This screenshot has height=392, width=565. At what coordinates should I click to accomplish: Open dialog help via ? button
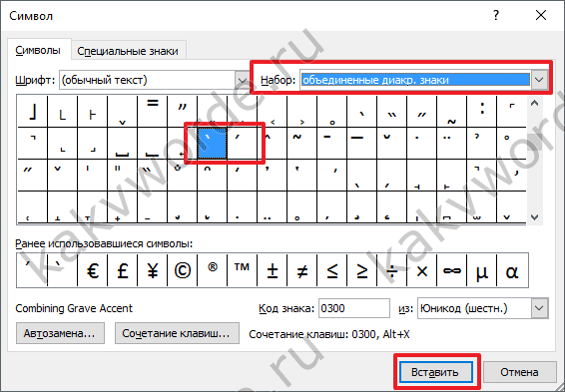[x=496, y=16]
